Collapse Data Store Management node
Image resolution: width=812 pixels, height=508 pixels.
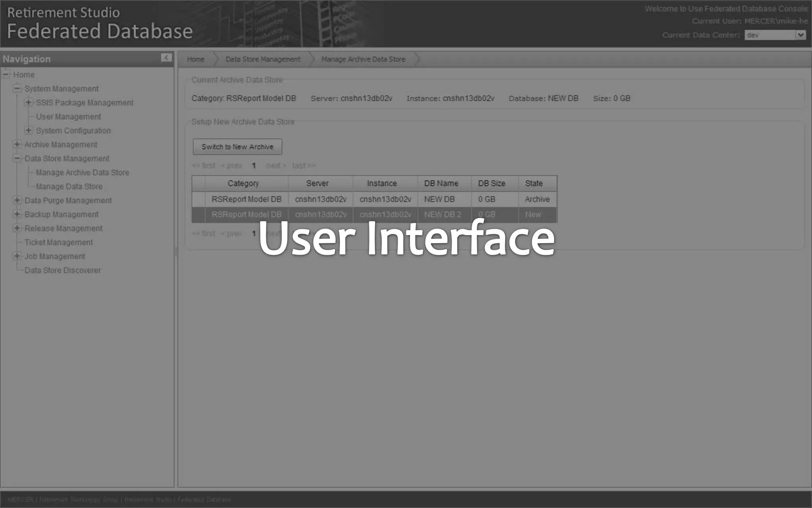[x=17, y=158]
